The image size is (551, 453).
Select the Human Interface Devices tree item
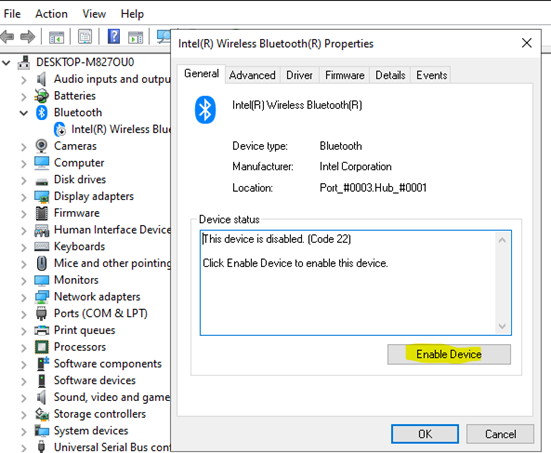click(112, 230)
